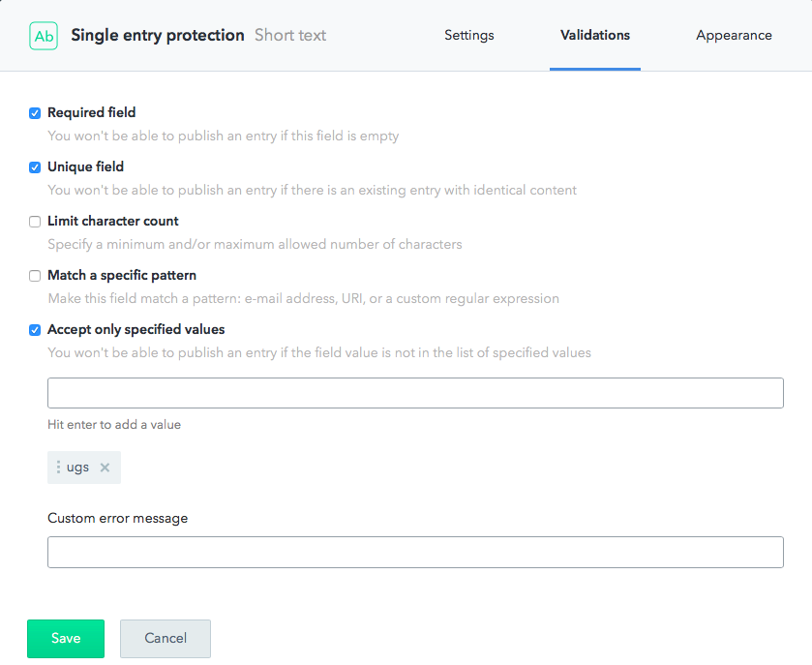This screenshot has width=812, height=665.
Task: Select the Validations tab
Action: 595,35
